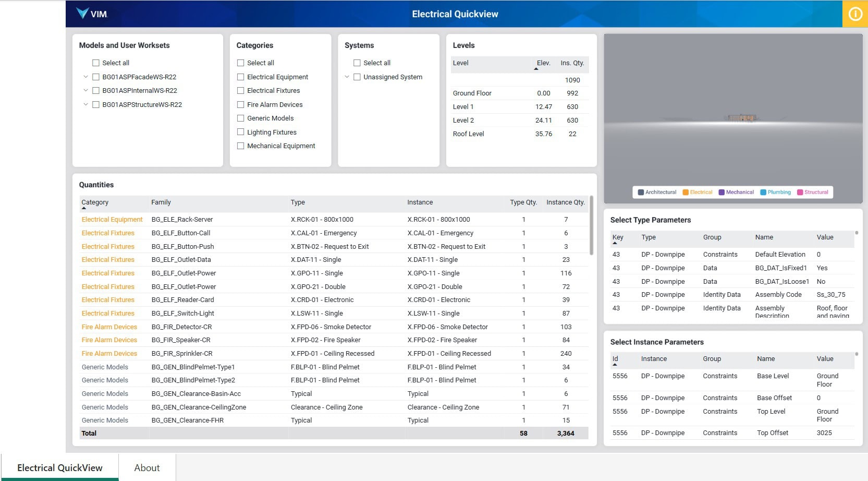Sort Quantities by Family column header
This screenshot has width=868, height=481.
(161, 202)
